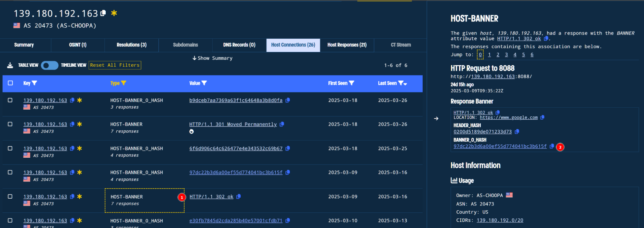
Task: Copy the google.com LOCATION URL
Action: pyautogui.click(x=543, y=117)
